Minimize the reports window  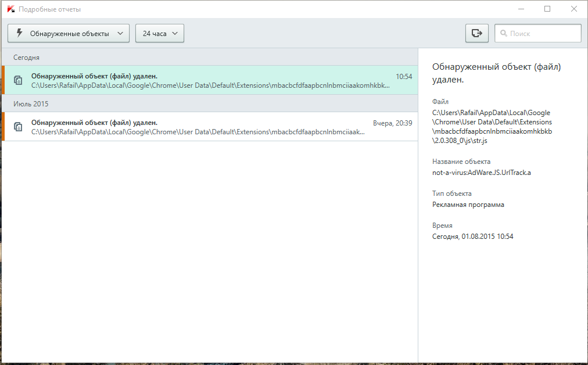click(520, 9)
